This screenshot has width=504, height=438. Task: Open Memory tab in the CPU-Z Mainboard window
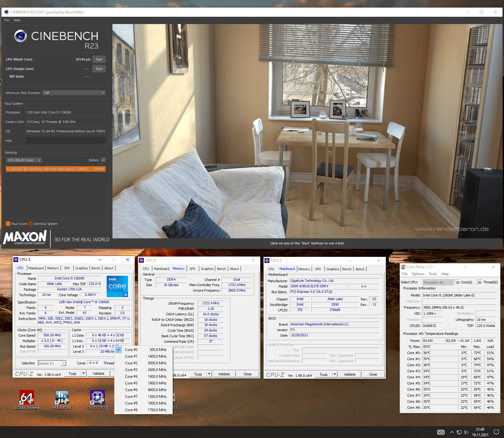[x=304, y=269]
